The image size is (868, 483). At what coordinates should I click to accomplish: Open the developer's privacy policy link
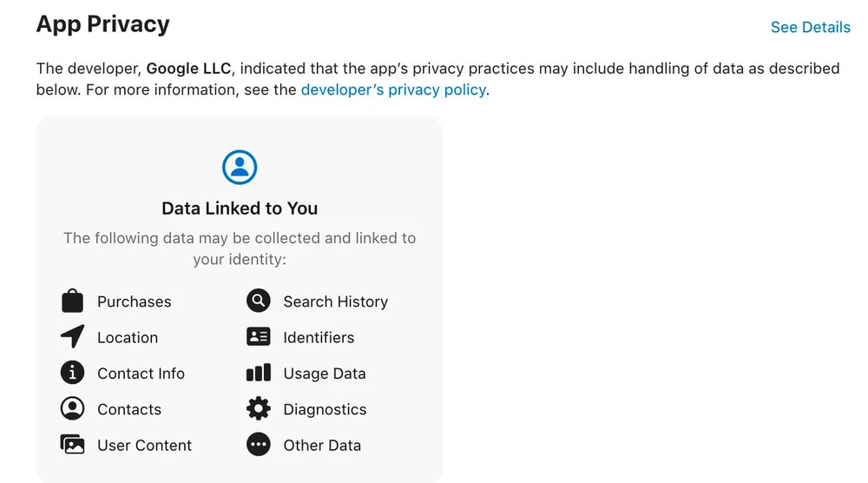pyautogui.click(x=393, y=89)
